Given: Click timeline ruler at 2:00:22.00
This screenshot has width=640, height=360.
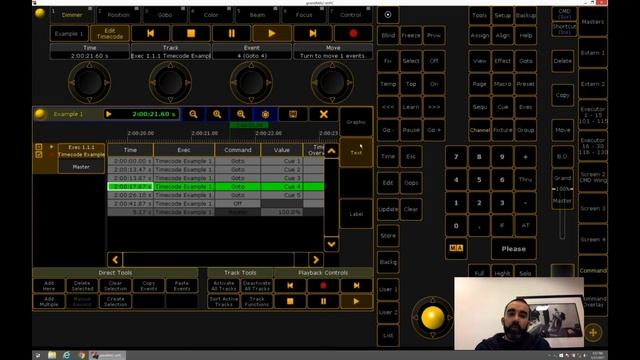Looking at the screenshot, I should (x=268, y=133).
